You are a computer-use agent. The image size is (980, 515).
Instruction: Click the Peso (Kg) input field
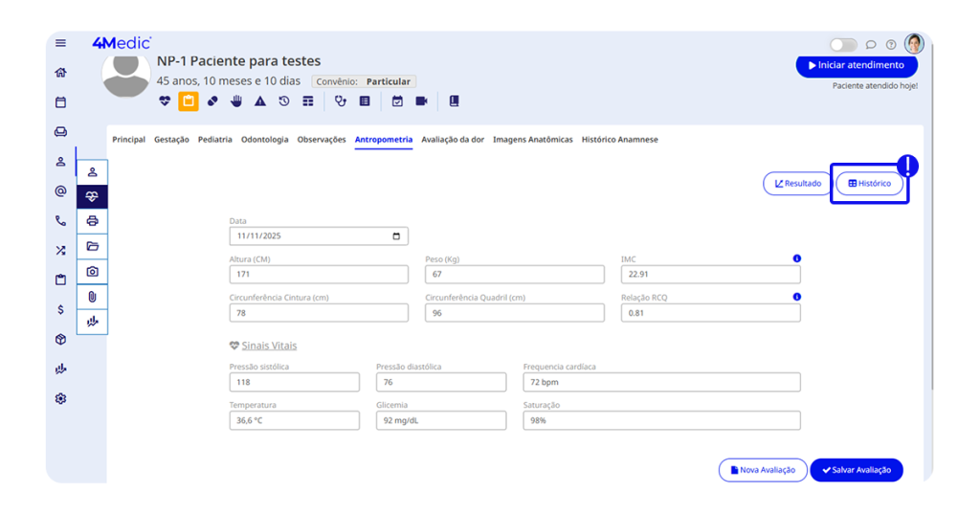pos(514,275)
